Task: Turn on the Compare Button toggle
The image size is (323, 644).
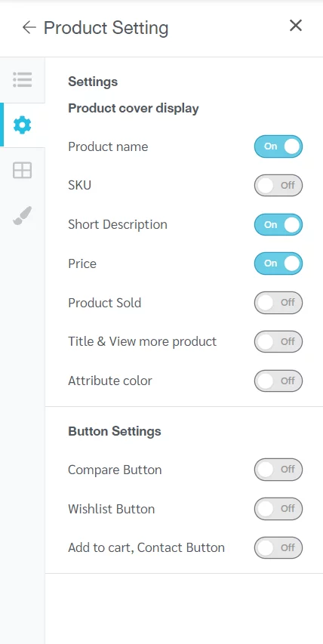Action: click(x=278, y=470)
